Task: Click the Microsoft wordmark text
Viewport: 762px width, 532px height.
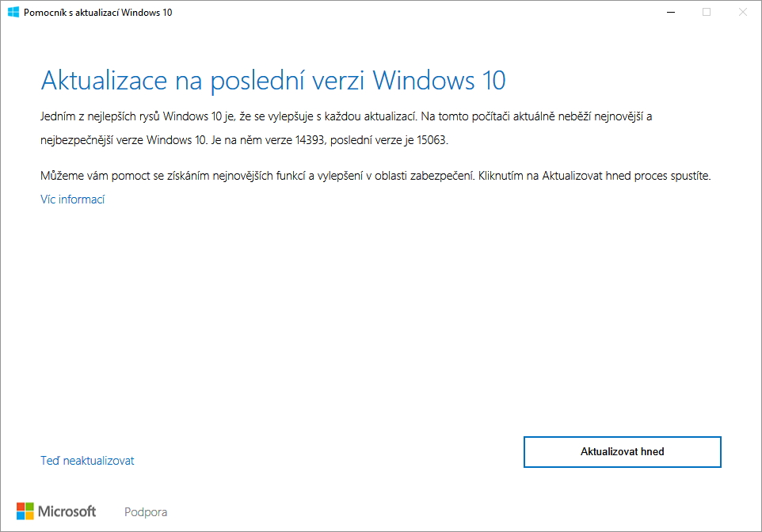Action: point(67,511)
